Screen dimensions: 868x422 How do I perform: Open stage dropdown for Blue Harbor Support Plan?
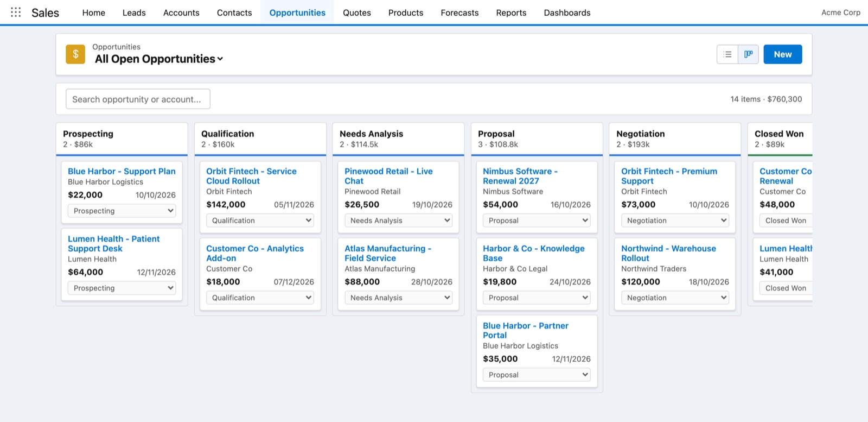point(122,211)
